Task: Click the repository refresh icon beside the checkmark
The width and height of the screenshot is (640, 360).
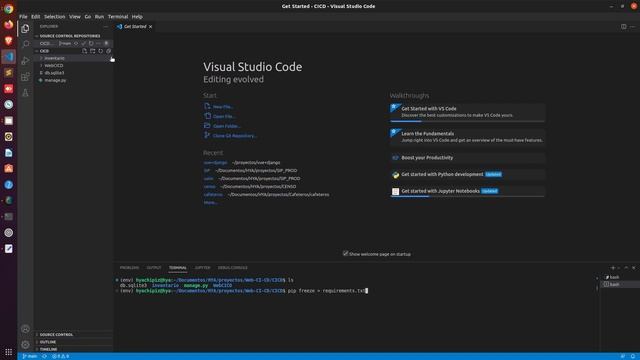Action: pyautogui.click(x=91, y=43)
